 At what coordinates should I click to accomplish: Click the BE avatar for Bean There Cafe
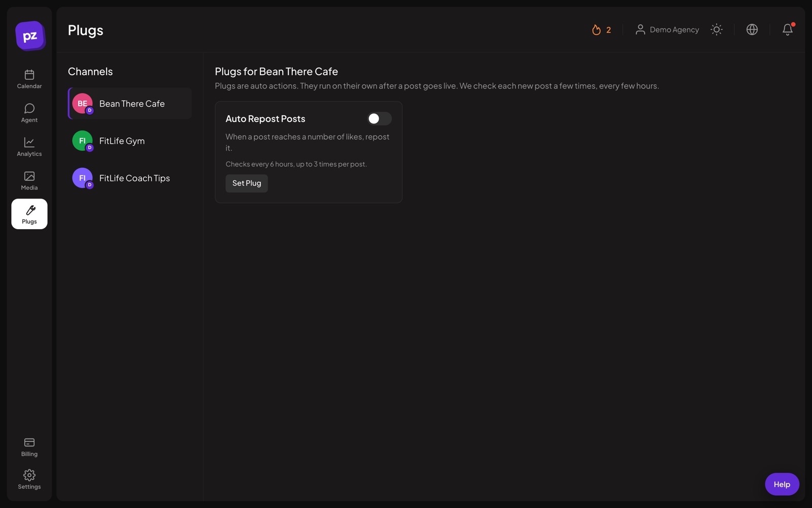(82, 104)
